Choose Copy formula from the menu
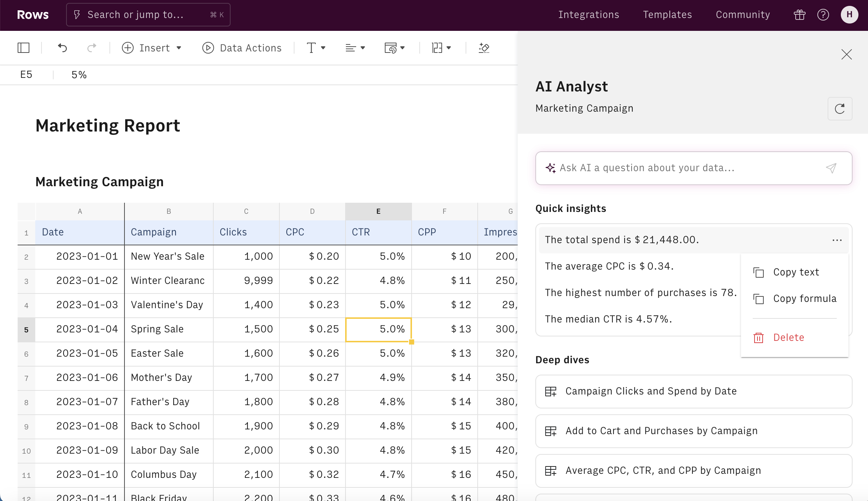Image resolution: width=868 pixels, height=501 pixels. 795,299
